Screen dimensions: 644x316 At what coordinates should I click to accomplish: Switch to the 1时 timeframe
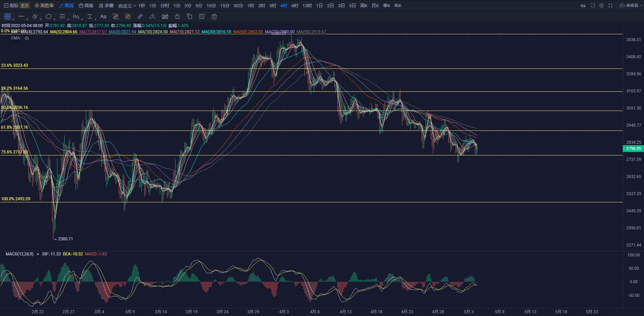click(250, 5)
